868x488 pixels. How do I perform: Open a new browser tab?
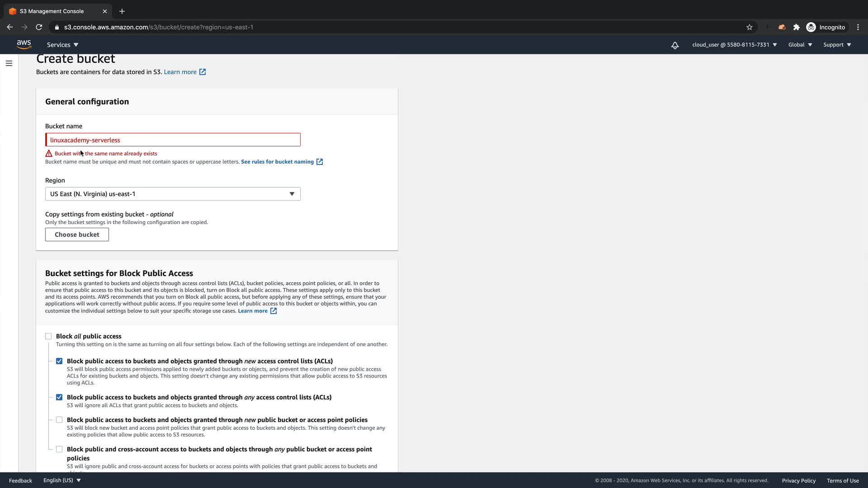[x=122, y=11]
